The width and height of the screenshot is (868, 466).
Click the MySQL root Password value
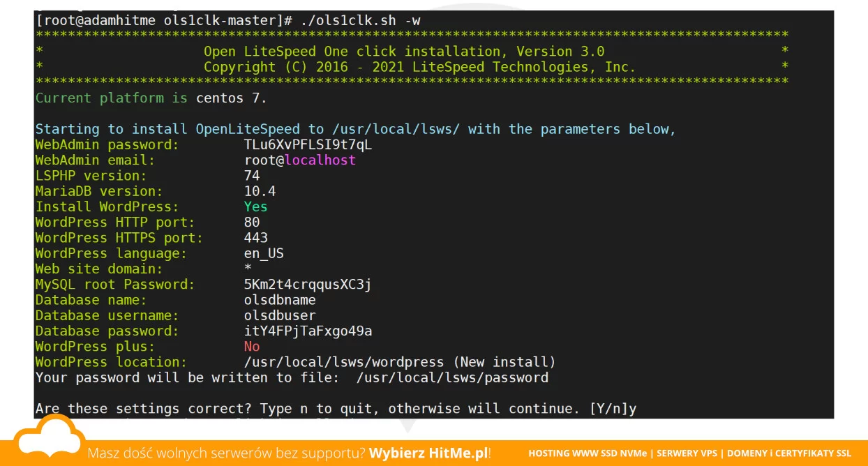(308, 285)
